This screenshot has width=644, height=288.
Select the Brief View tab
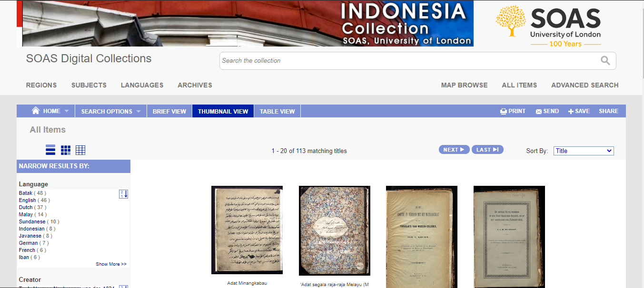click(x=169, y=111)
